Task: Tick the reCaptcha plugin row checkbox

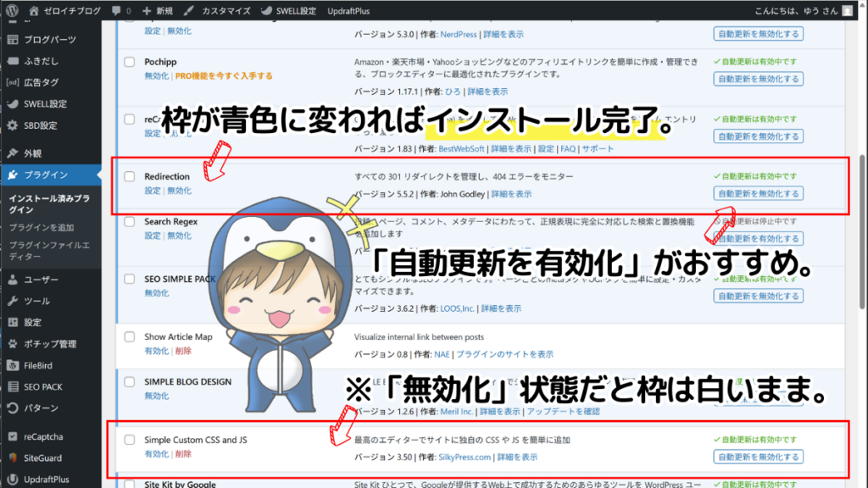Action: pyautogui.click(x=130, y=119)
